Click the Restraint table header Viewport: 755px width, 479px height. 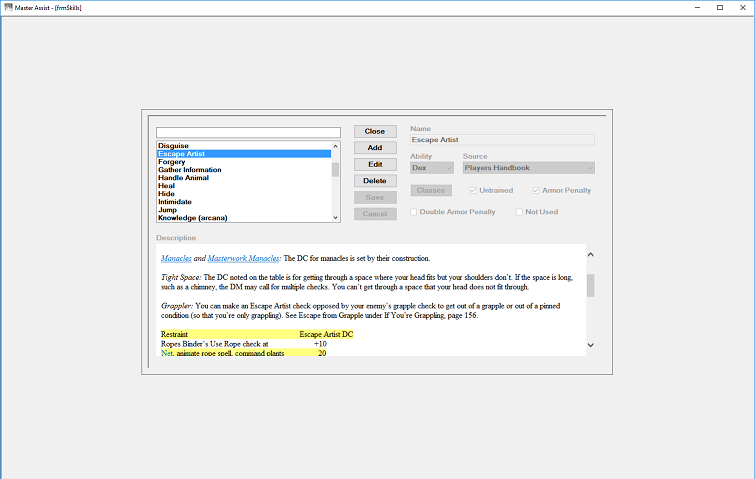click(174, 334)
